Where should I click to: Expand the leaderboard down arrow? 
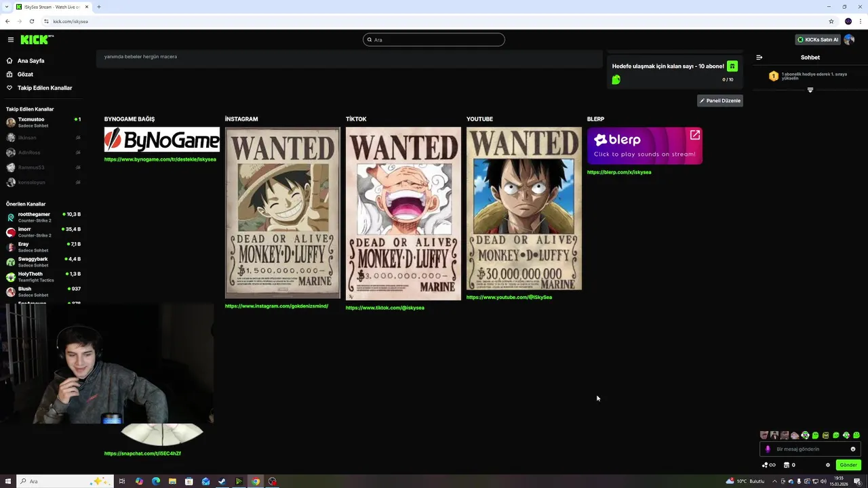810,90
